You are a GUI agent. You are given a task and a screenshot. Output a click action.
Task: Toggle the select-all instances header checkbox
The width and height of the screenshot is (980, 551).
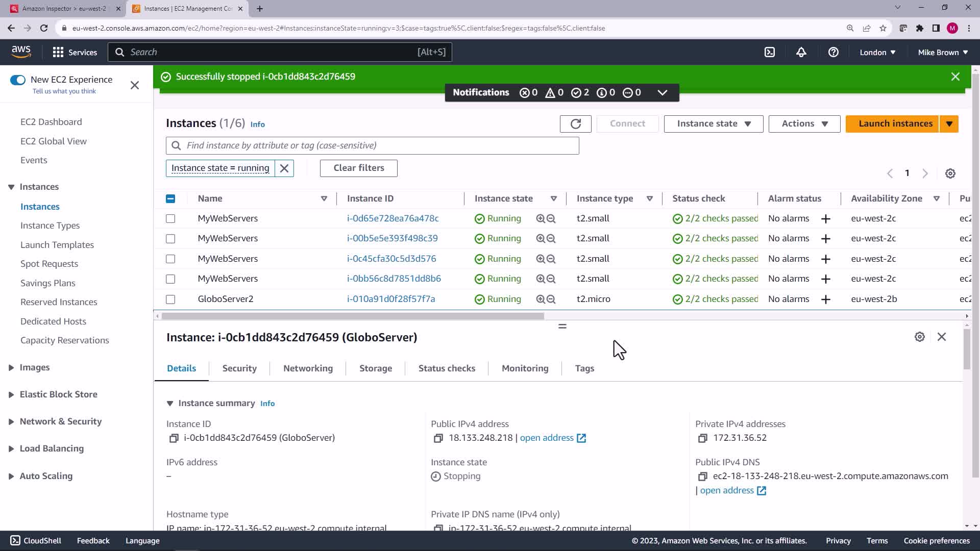click(x=170, y=198)
